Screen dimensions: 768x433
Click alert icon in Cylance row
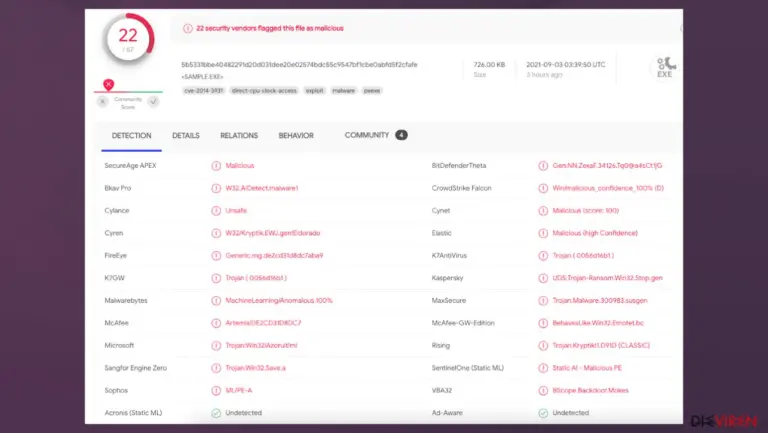pyautogui.click(x=216, y=211)
